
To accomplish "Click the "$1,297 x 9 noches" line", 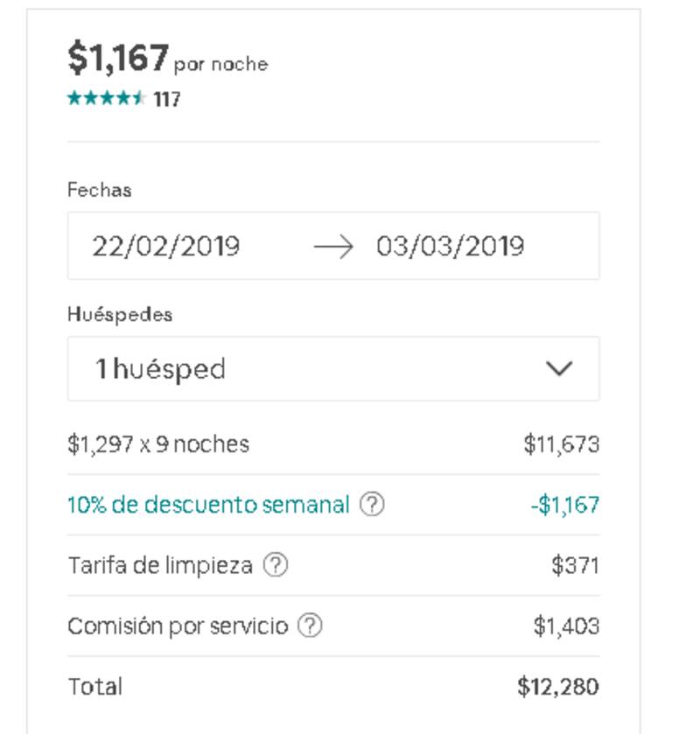I will 158,444.
